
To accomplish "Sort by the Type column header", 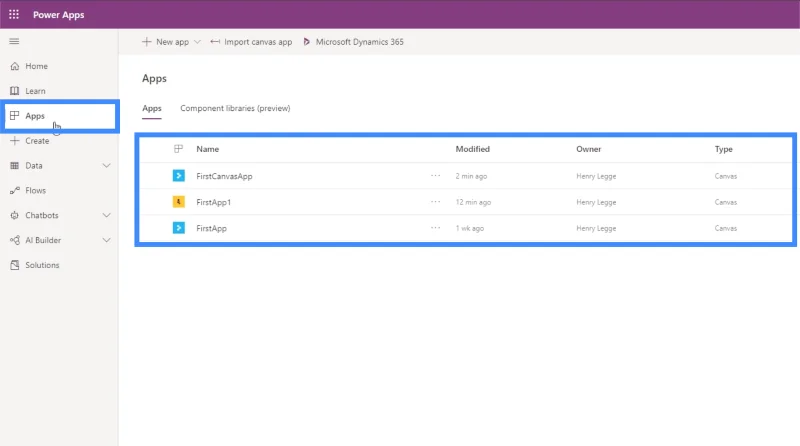I will 723,149.
